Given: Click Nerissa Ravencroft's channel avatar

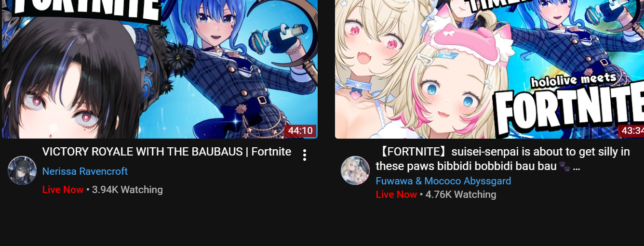Looking at the screenshot, I should [x=22, y=170].
